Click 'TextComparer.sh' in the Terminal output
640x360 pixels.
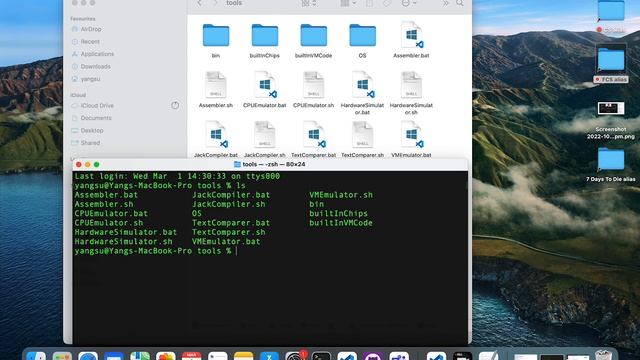(x=229, y=232)
